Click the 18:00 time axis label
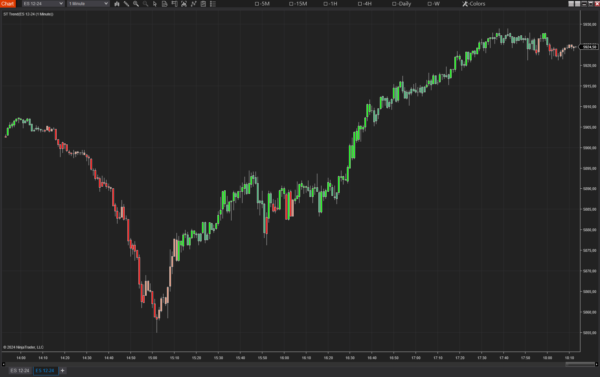Screen dimensions: 600x377 coord(547,358)
